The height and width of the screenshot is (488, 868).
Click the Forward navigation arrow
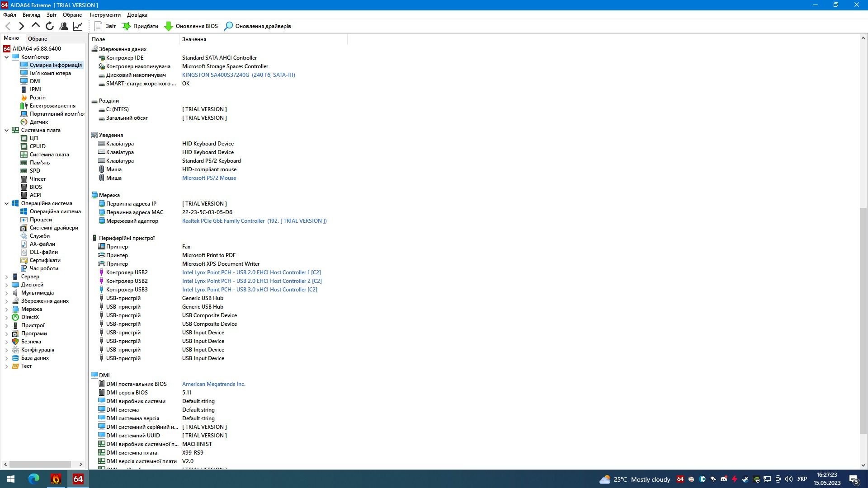point(21,26)
